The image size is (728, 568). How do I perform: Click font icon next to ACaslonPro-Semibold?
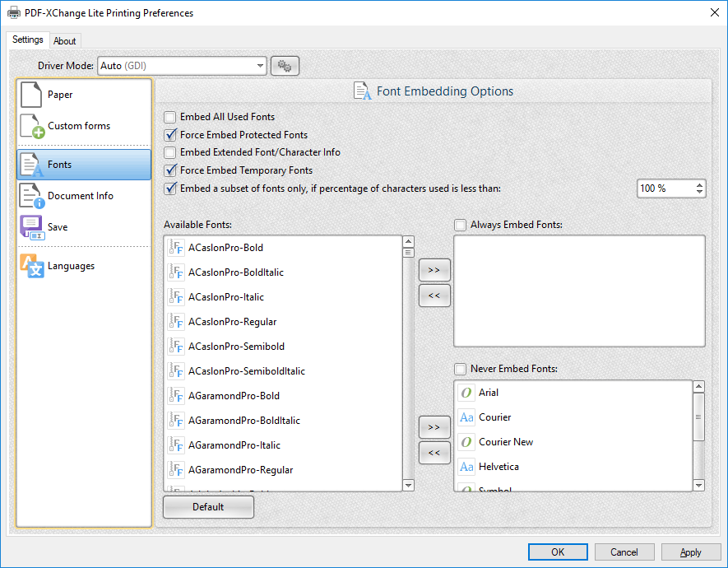pyautogui.click(x=176, y=346)
